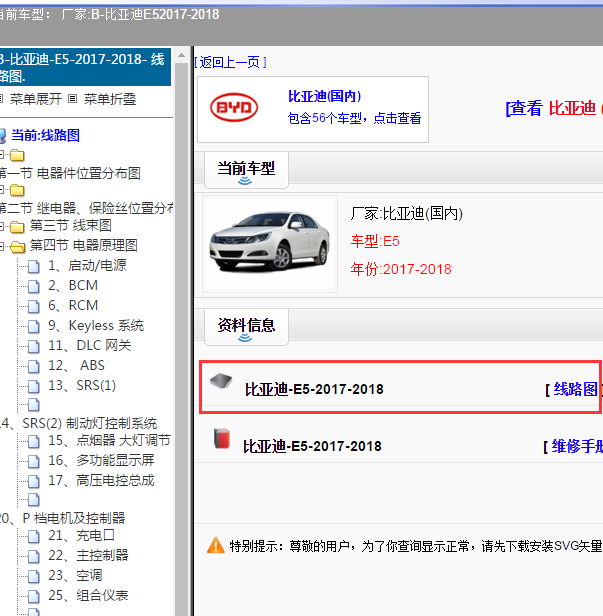The height and width of the screenshot is (616, 603).
Task: Open tree item 23、空调
Action: click(75, 576)
